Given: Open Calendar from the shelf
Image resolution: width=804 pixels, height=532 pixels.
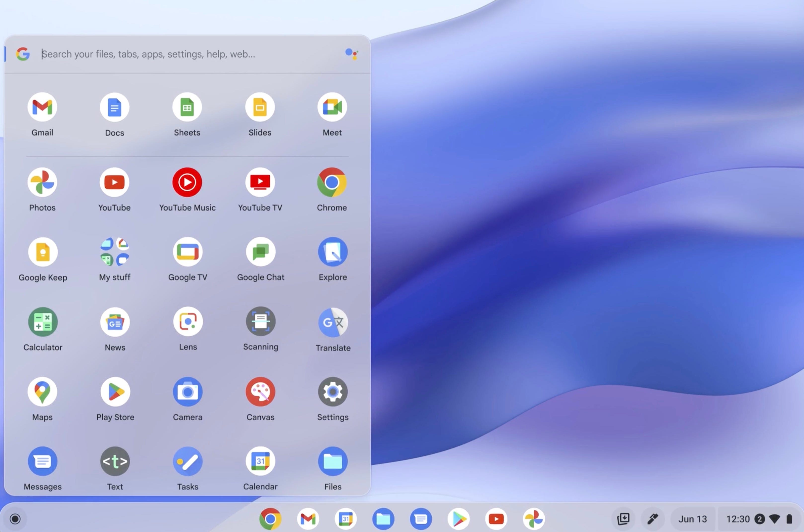Looking at the screenshot, I should 346,519.
